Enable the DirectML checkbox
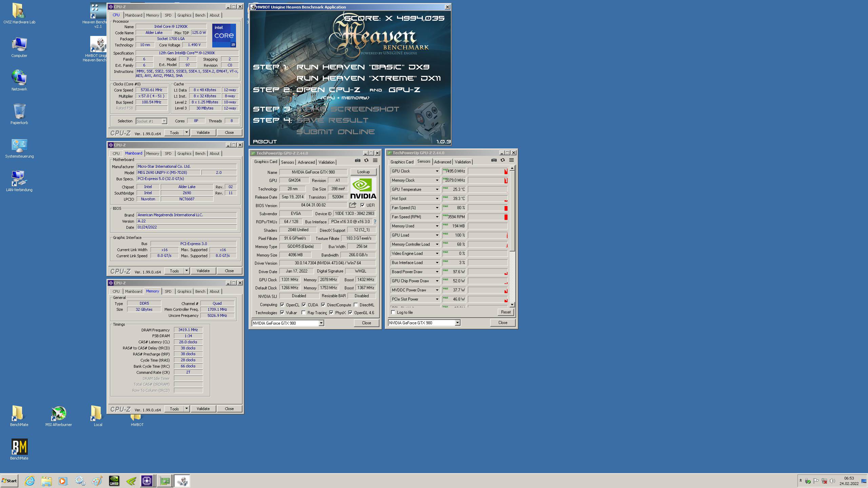 click(x=356, y=305)
